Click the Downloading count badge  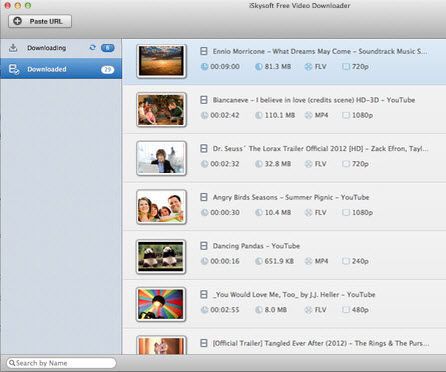[107, 48]
